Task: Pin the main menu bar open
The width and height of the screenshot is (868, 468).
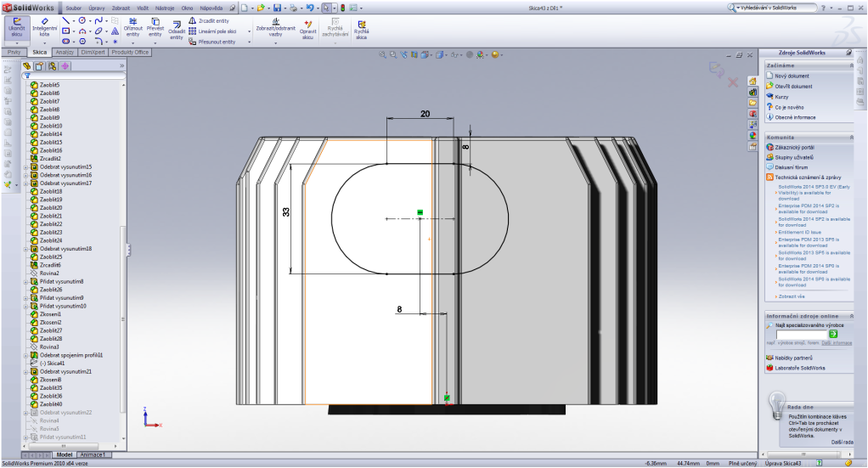Action: (233, 8)
